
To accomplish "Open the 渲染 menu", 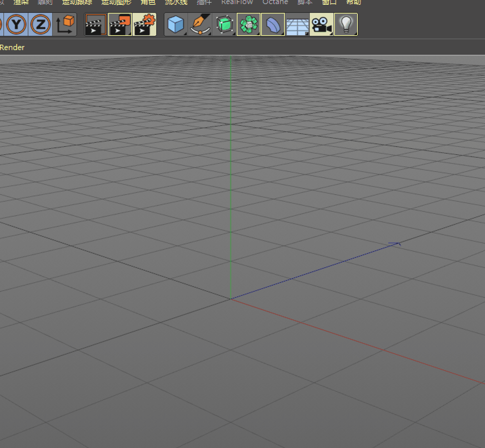I will 21,2.
